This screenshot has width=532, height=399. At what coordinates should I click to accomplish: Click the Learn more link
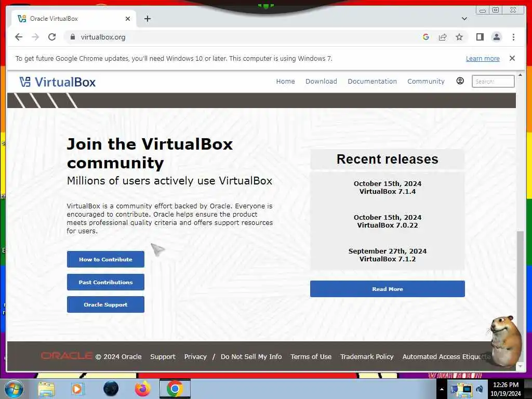pos(483,58)
